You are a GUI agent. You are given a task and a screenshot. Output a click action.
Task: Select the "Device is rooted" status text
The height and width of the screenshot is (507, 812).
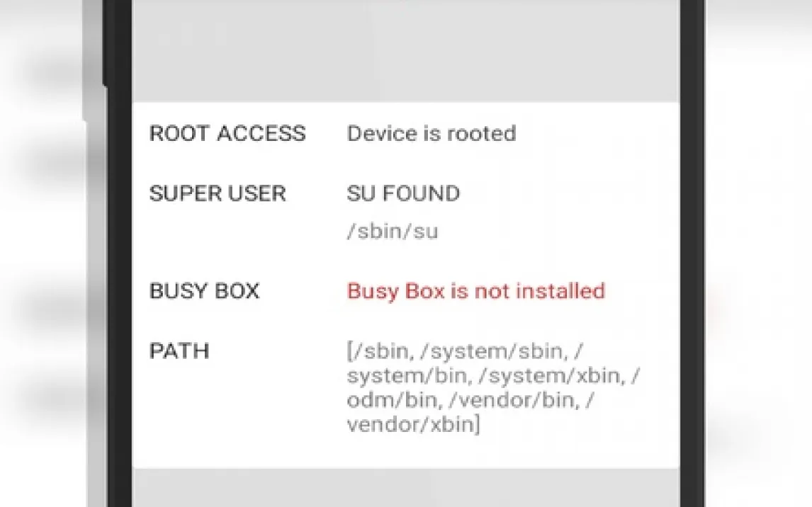pyautogui.click(x=431, y=134)
